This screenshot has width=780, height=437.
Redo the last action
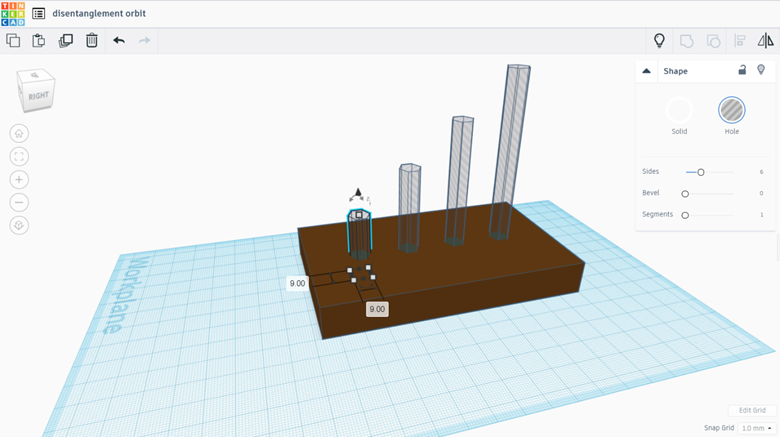(x=144, y=40)
